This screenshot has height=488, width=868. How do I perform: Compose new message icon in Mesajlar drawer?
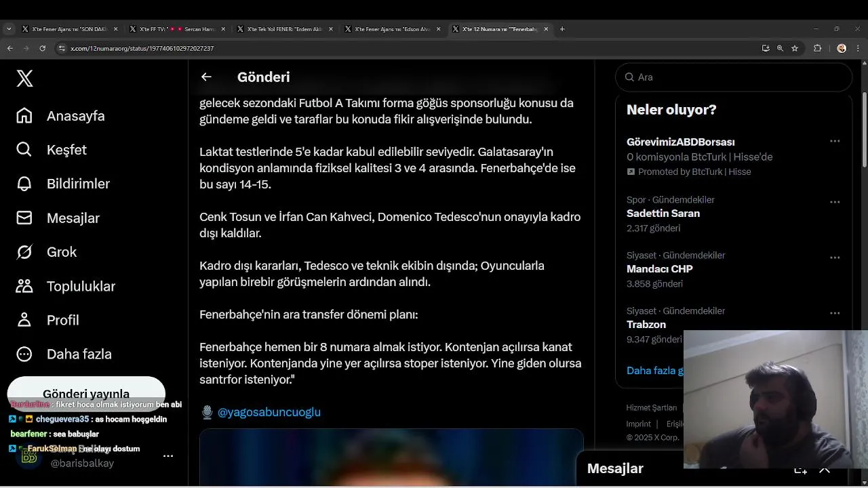[x=800, y=469]
